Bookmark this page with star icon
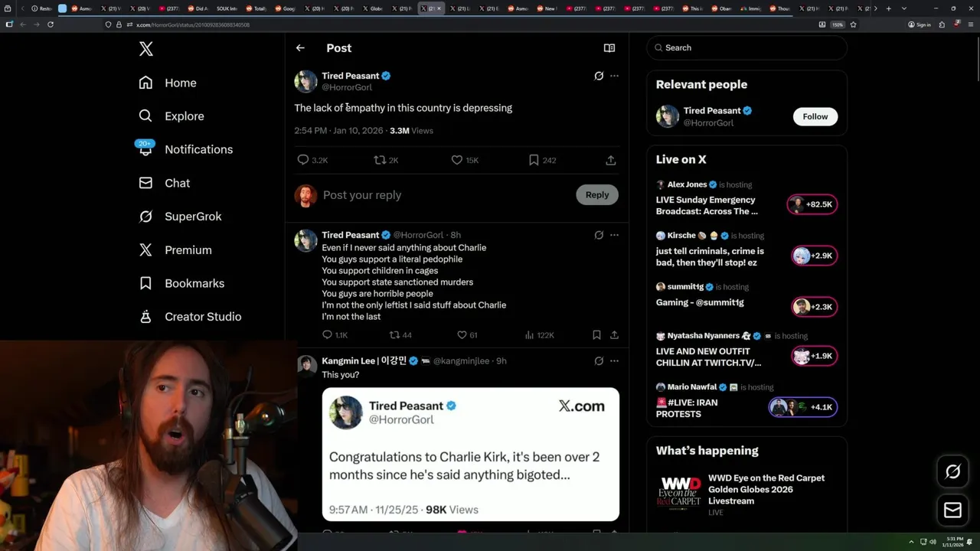Image resolution: width=980 pixels, height=551 pixels. (853, 24)
